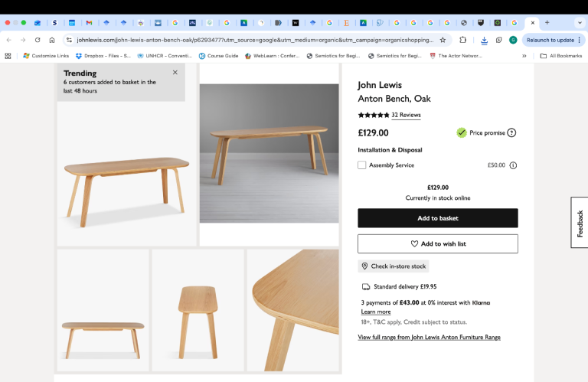The height and width of the screenshot is (382, 588).
Task: Select the 'Standard delivery £19.95' text
Action: (x=405, y=286)
